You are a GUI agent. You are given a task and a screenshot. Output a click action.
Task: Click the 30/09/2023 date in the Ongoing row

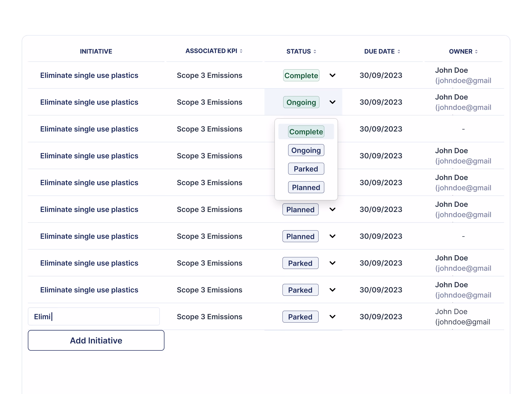point(381,102)
